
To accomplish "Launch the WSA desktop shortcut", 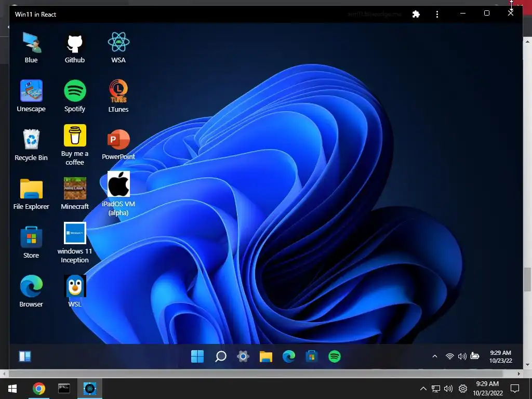I will (x=118, y=47).
